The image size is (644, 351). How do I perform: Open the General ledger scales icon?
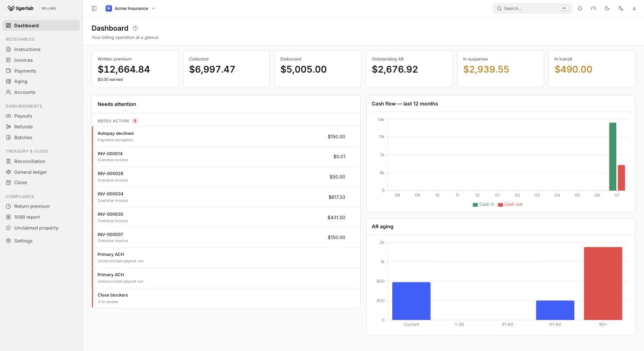tap(8, 172)
